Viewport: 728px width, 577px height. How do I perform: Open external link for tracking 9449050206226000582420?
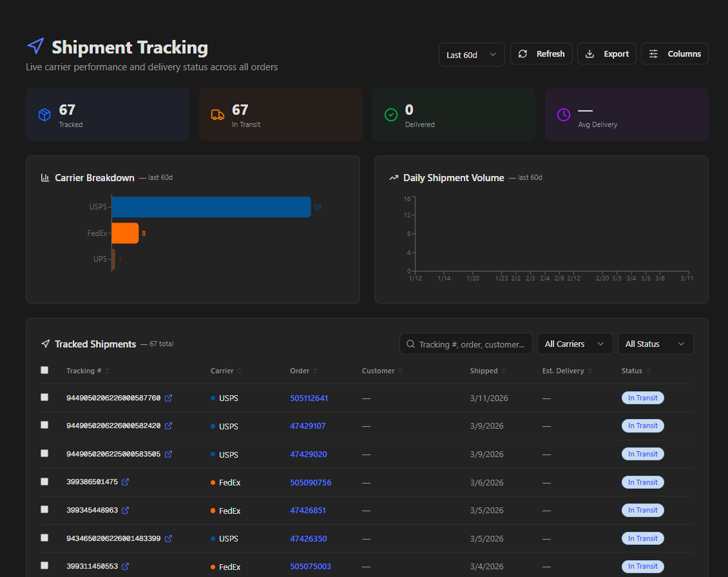(169, 426)
